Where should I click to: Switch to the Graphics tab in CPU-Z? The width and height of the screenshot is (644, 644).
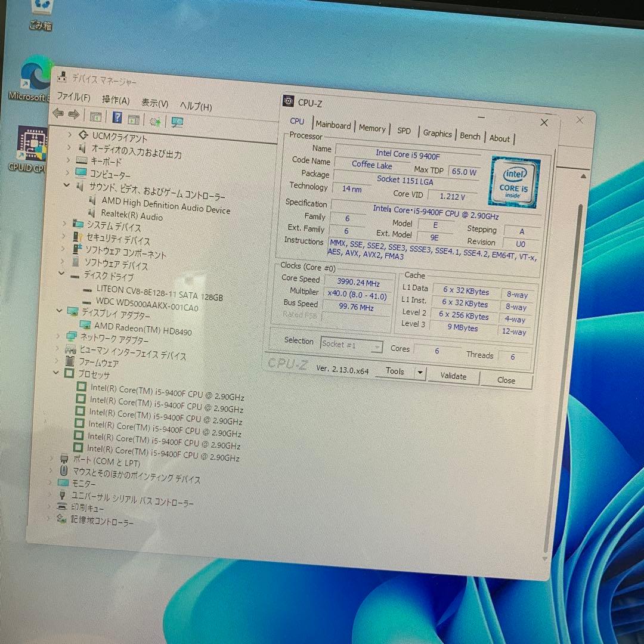click(x=438, y=133)
